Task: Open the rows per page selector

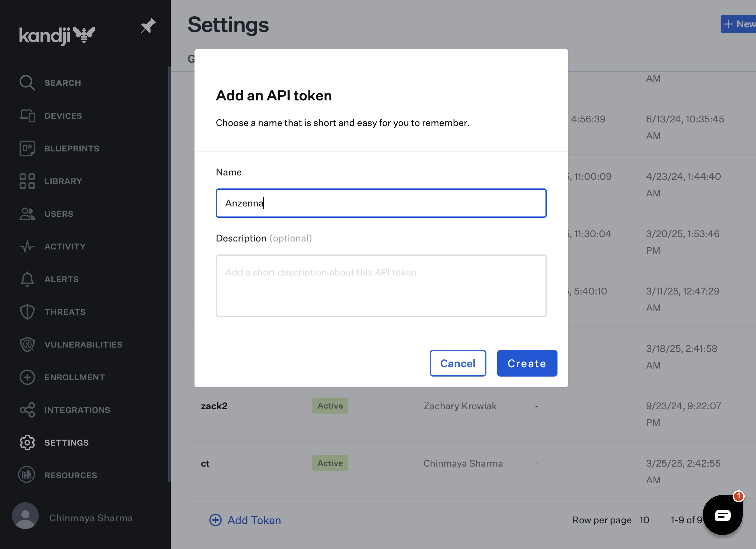Action: [x=644, y=520]
